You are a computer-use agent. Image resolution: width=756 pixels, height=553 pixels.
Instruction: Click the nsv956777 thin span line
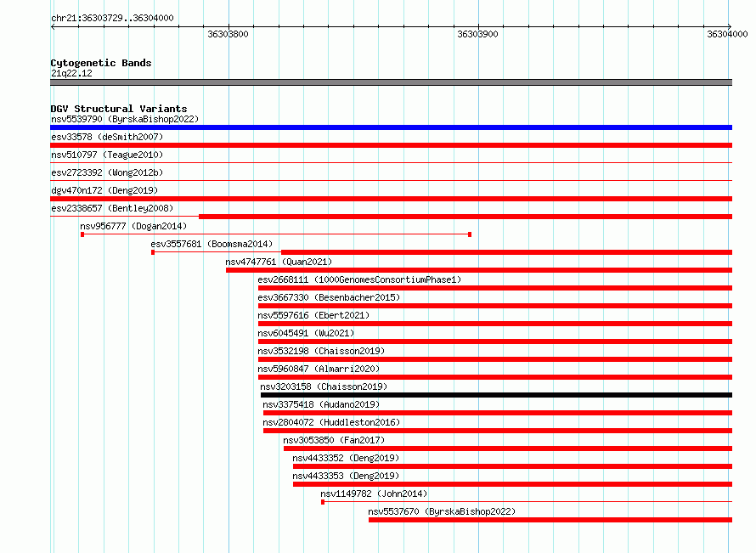[x=276, y=234]
